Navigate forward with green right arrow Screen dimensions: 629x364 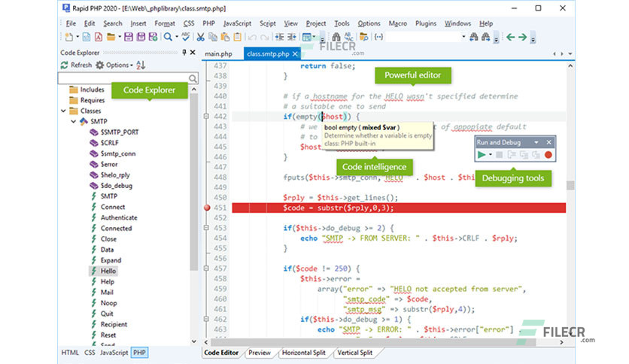click(x=522, y=38)
